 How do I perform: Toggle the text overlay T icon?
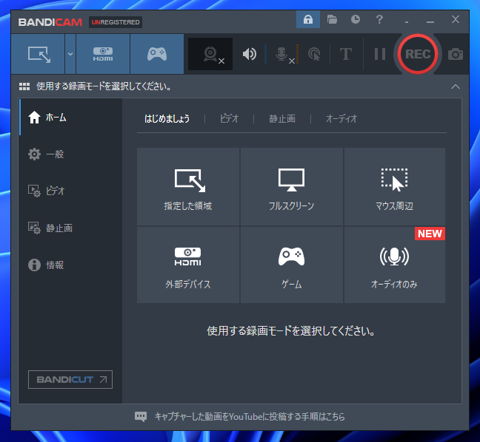click(x=346, y=54)
